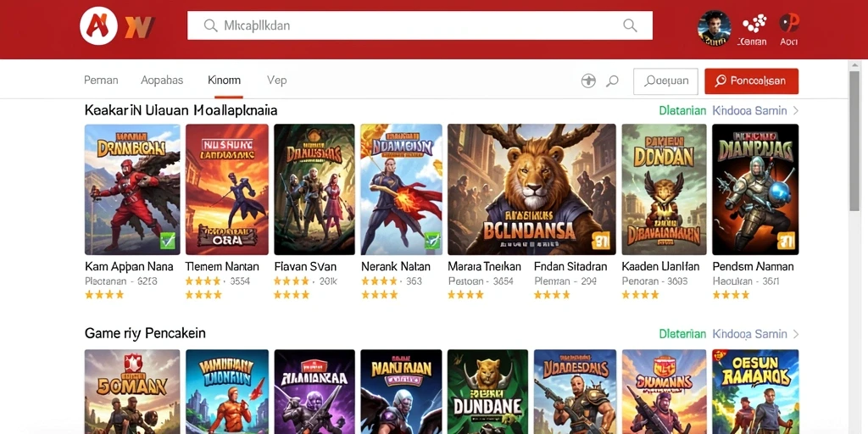Select the Kinom tab

tap(224, 81)
